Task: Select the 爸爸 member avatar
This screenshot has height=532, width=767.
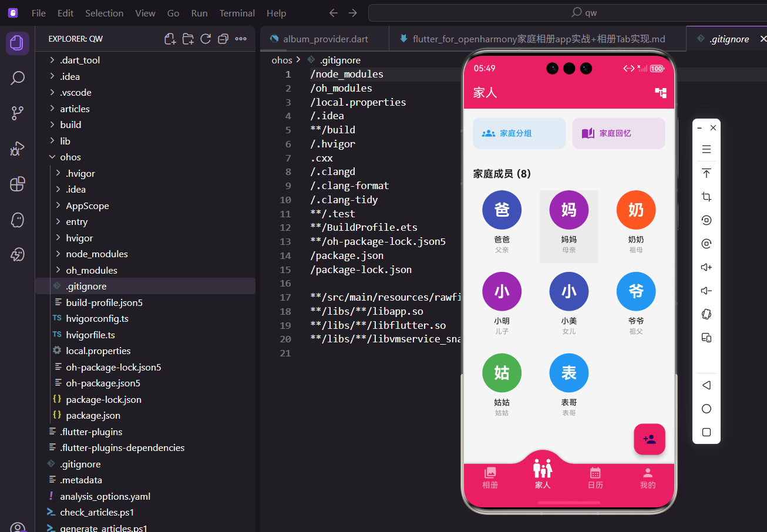Action: pos(502,210)
